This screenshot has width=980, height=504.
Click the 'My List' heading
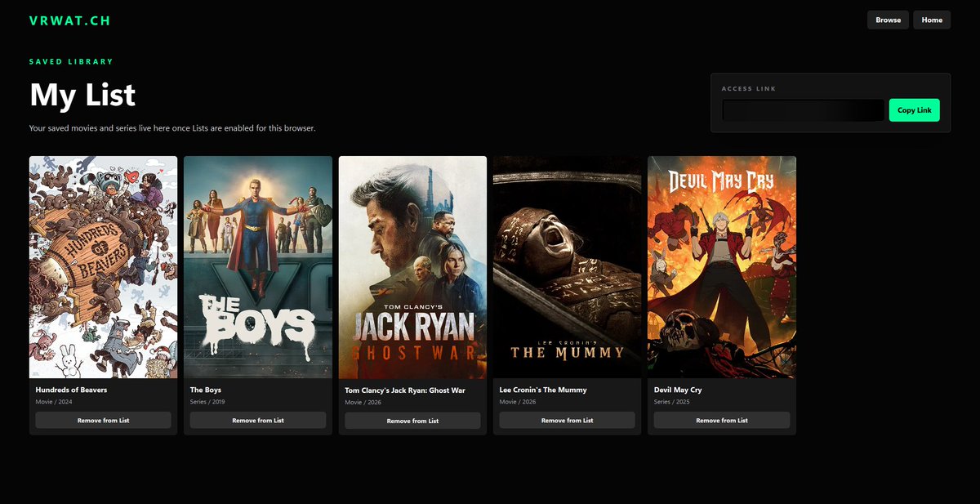82,95
